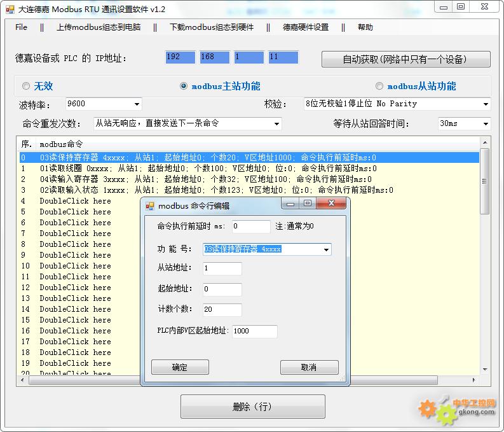Viewport: 504px width, 432px height.
Task: Select row 4 DoubleClick here
Action: 75,201
